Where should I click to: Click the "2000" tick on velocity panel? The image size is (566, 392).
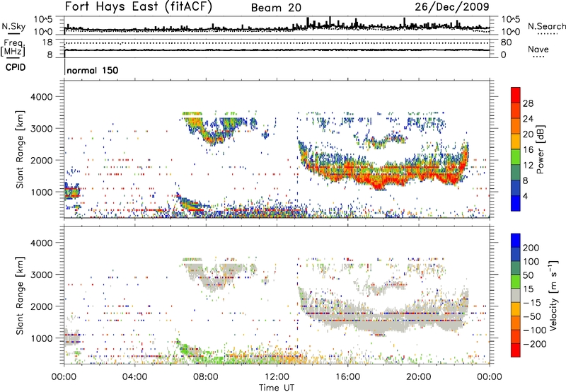point(41,306)
